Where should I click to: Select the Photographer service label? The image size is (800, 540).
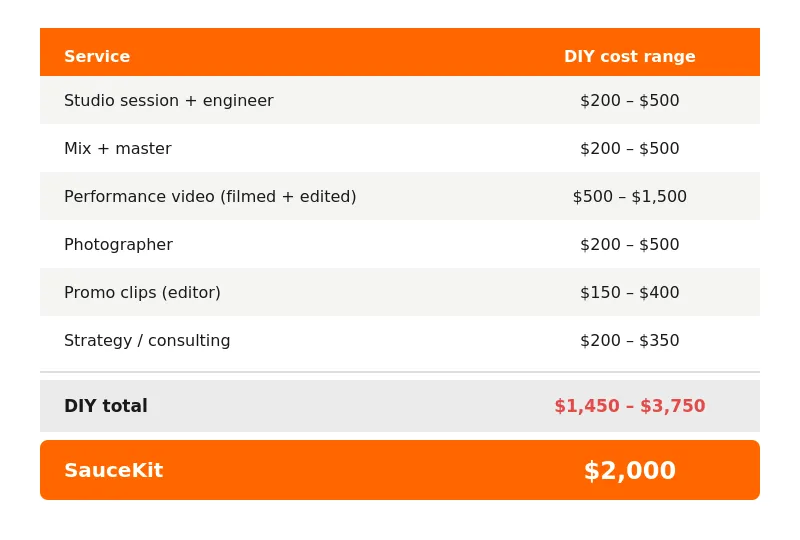118,244
